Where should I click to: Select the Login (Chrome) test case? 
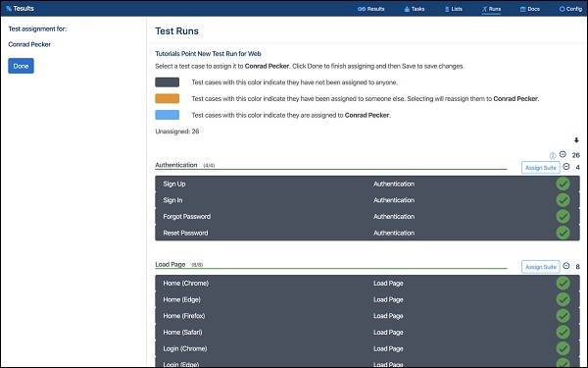[x=367, y=348]
